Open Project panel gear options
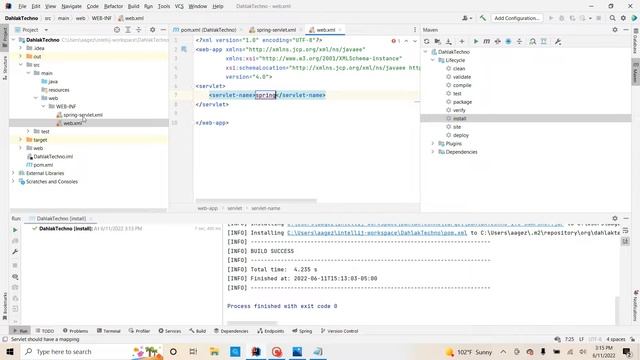The image size is (640, 360). click(x=152, y=30)
